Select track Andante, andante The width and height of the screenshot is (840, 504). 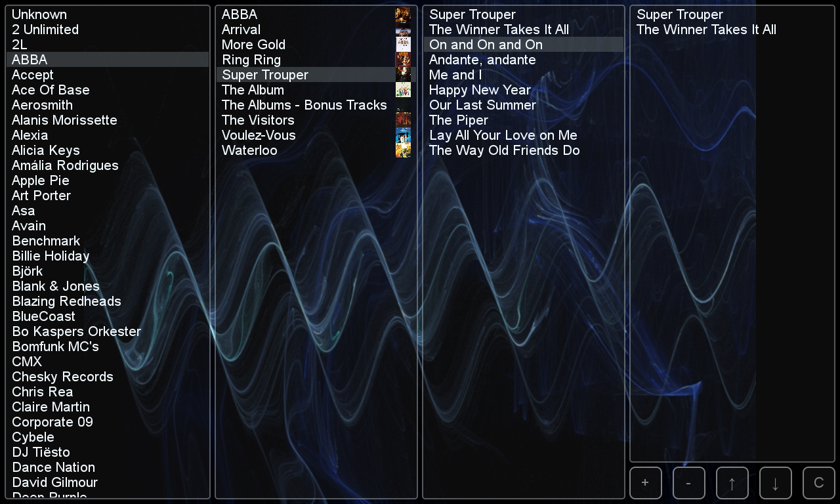point(524,60)
